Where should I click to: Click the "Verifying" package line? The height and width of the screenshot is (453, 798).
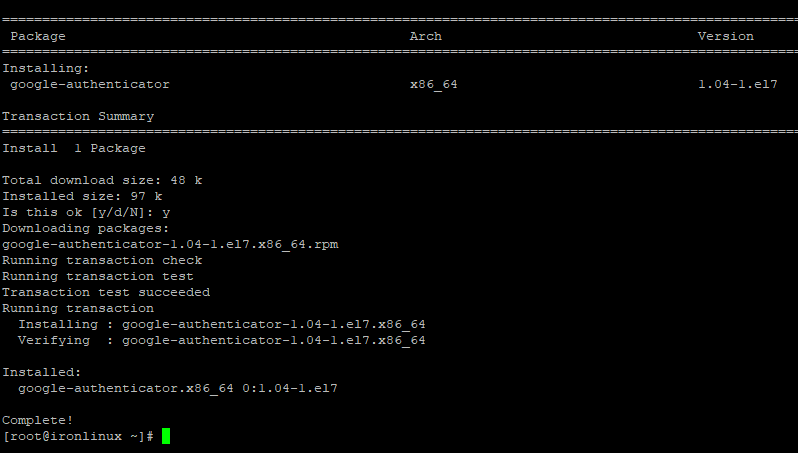coord(222,340)
